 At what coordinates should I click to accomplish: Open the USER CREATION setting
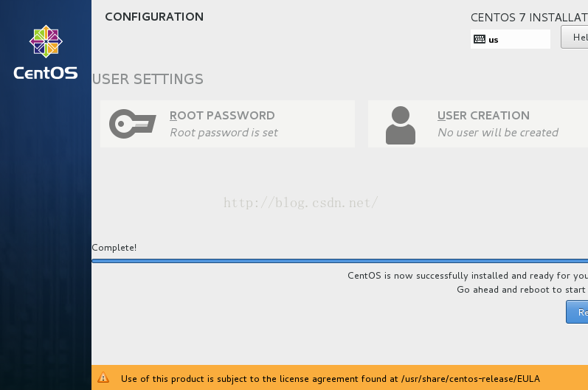478,124
